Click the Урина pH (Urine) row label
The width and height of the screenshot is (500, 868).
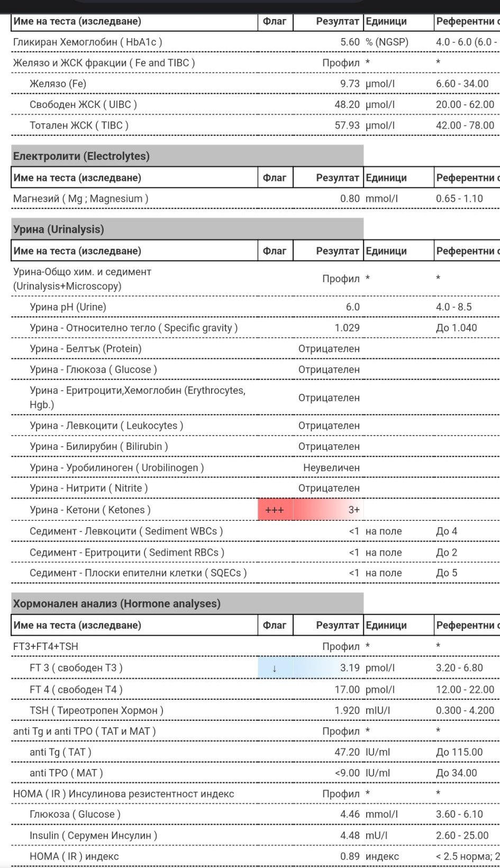pos(68,307)
